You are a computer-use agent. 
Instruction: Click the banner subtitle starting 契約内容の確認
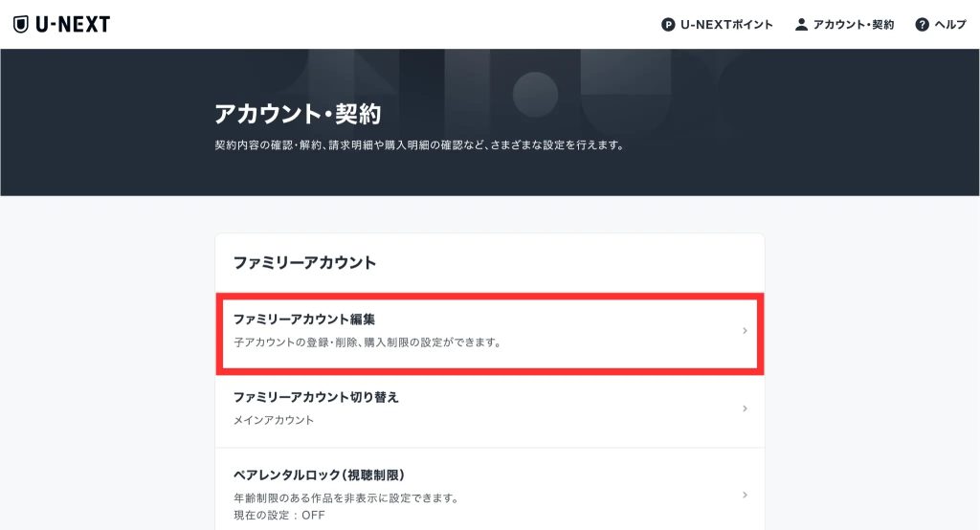tap(419, 146)
